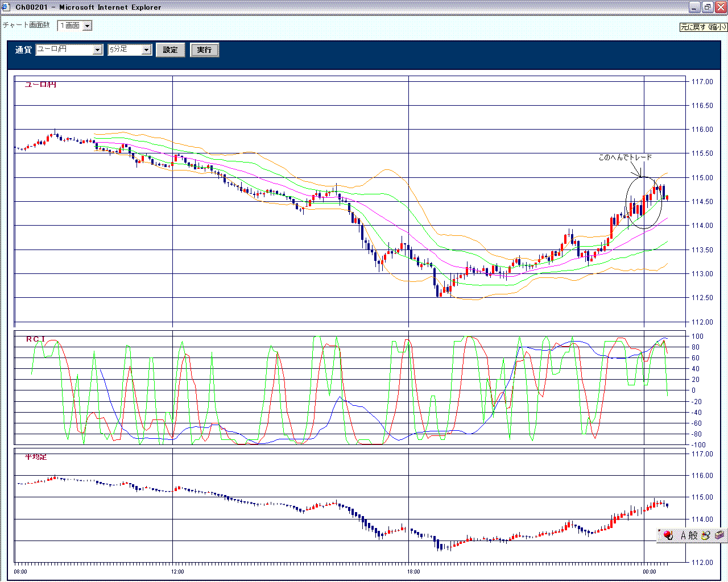Toggle the IME input mode 'A'
728x582 pixels.
point(683,535)
